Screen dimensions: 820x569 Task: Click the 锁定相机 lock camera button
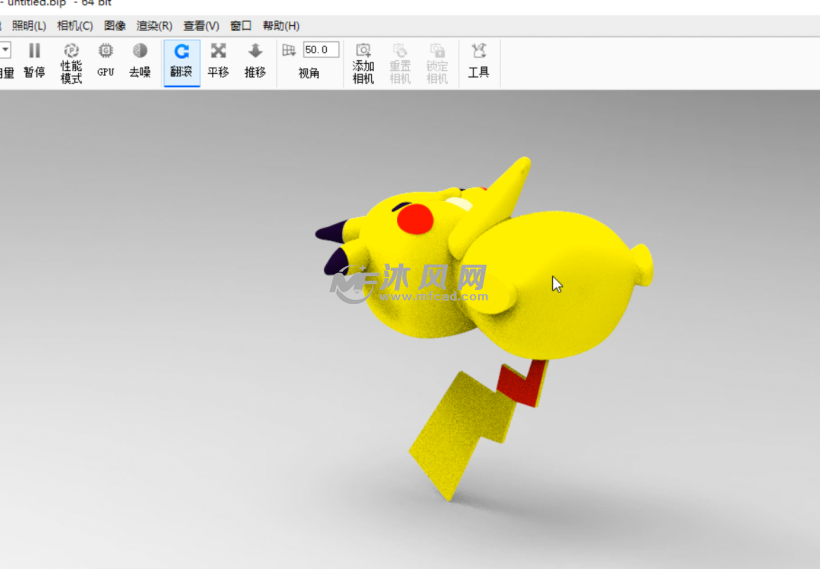(437, 63)
